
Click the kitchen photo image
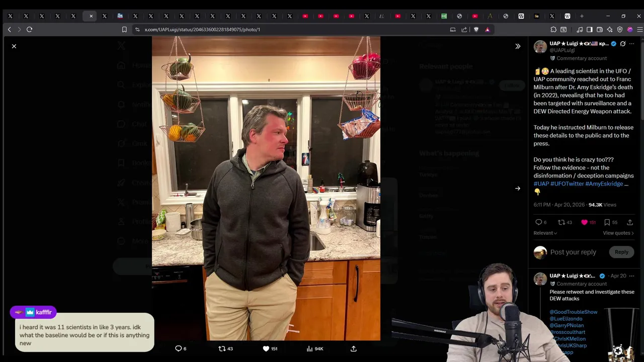tap(266, 189)
